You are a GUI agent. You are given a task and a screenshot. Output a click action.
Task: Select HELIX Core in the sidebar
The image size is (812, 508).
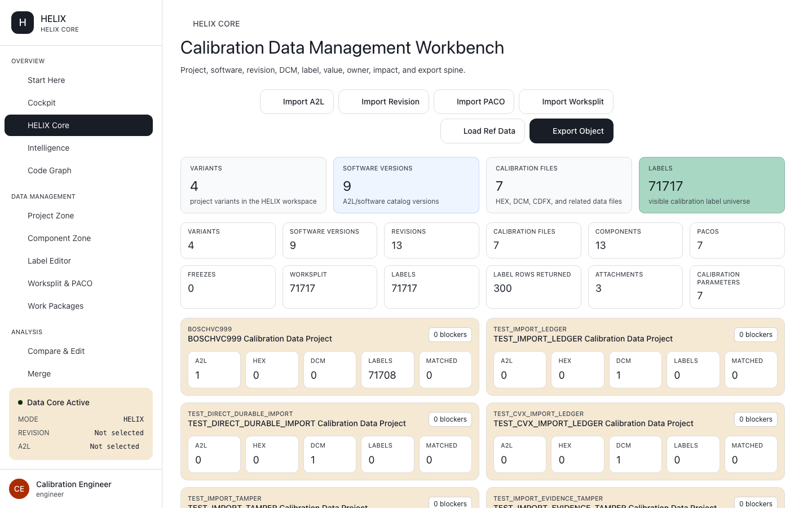click(x=78, y=125)
